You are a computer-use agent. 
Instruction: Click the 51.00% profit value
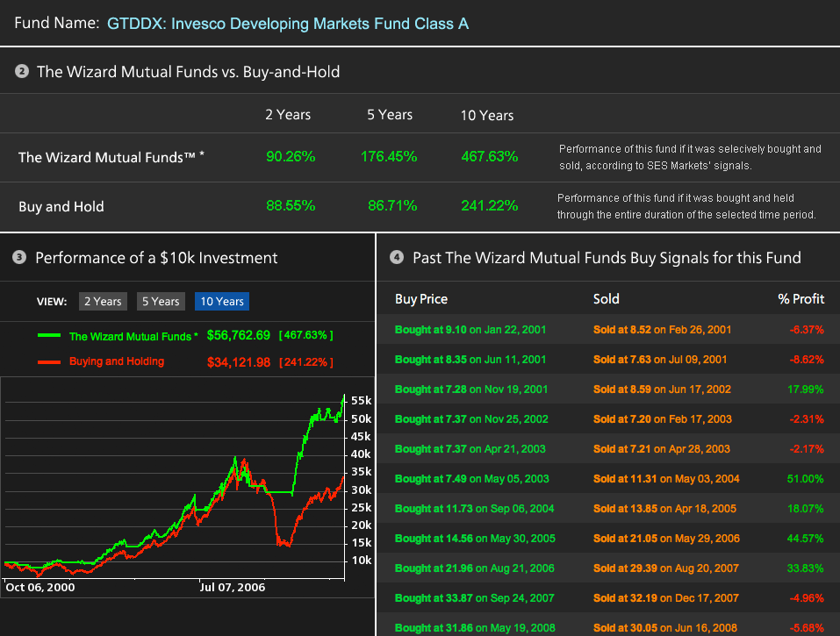pos(805,479)
